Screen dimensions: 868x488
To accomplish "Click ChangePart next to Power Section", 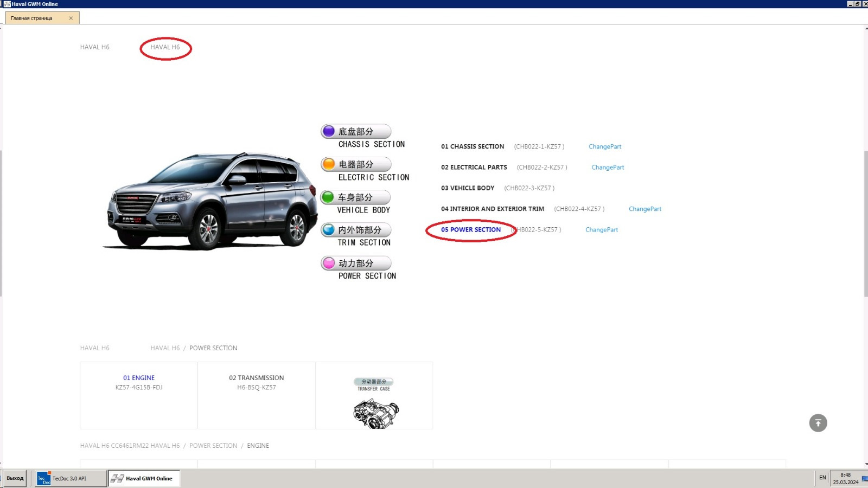I will [x=602, y=230].
